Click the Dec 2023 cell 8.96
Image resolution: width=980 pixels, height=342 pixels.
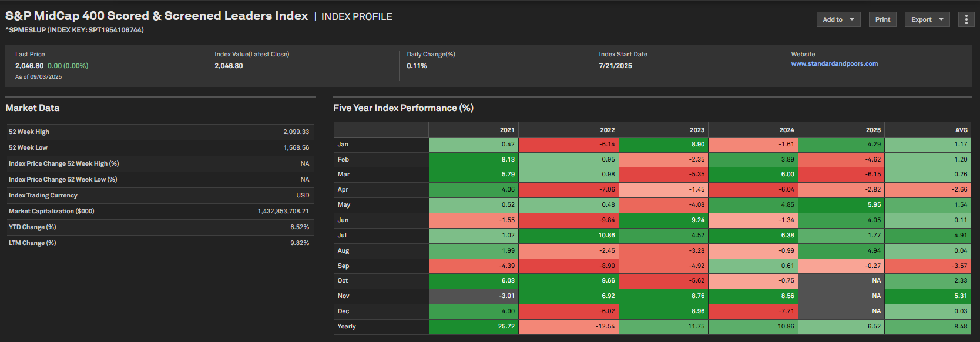pyautogui.click(x=664, y=311)
